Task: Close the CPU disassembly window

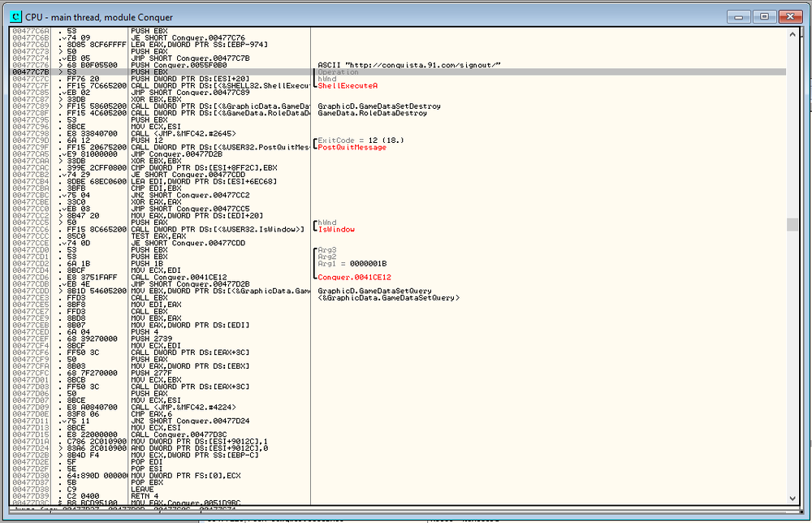Action: tap(789, 15)
